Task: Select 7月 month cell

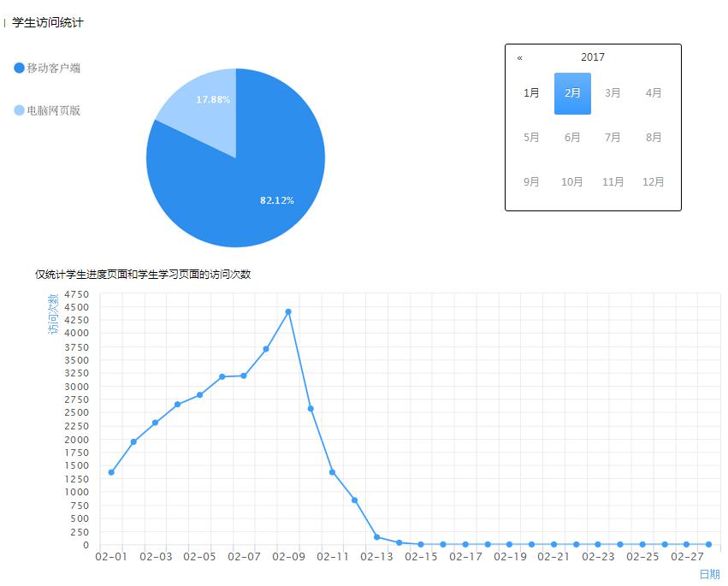Action: [x=613, y=138]
